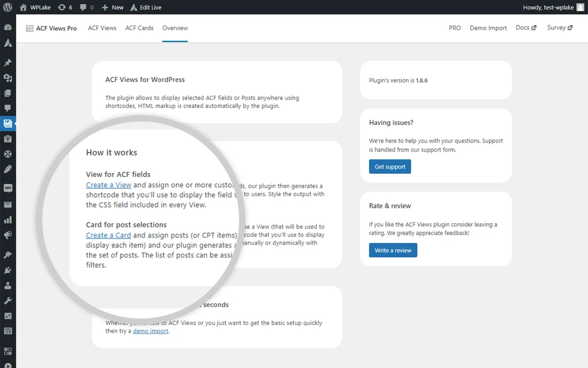The width and height of the screenshot is (588, 368).
Task: Click the Having issues? heading
Action: point(391,123)
